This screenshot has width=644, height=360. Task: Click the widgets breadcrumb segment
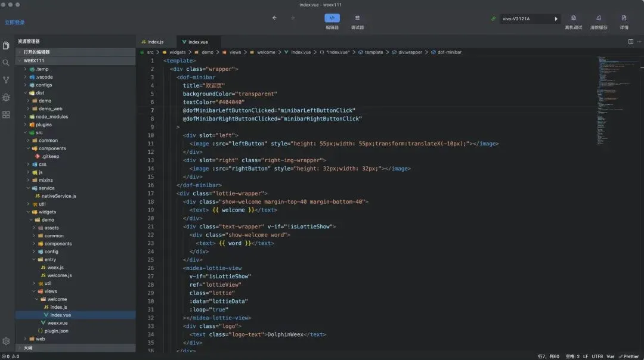[178, 52]
